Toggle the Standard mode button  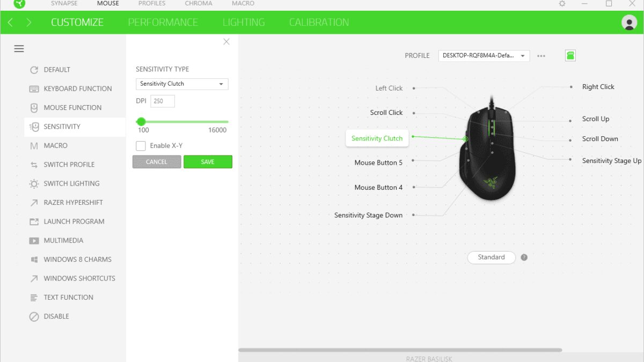point(491,257)
